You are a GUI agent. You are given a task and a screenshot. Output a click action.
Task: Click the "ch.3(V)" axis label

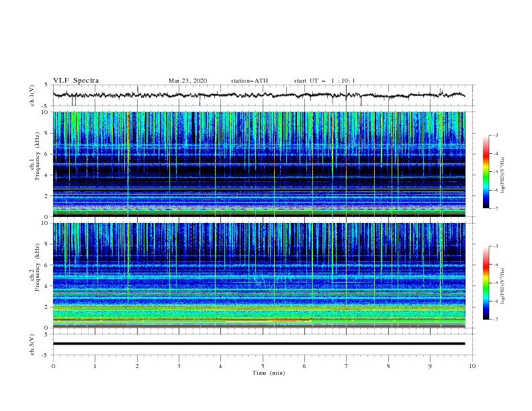click(x=32, y=345)
